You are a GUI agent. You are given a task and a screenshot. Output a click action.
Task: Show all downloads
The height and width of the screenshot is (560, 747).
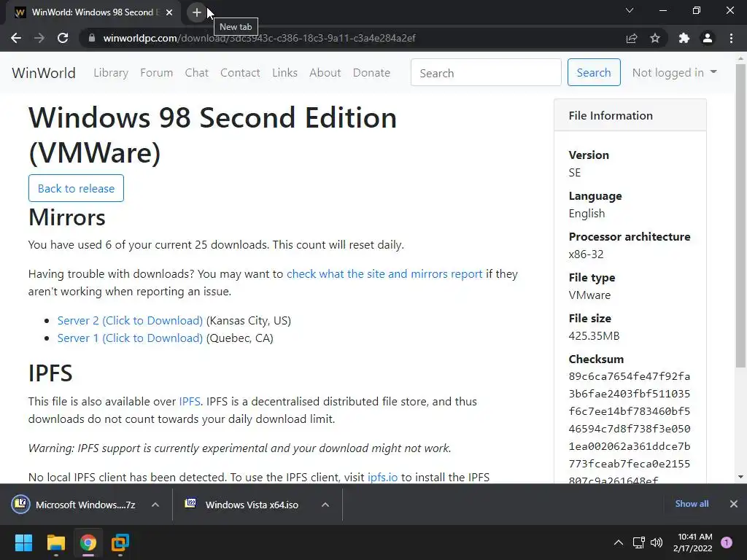tap(692, 503)
